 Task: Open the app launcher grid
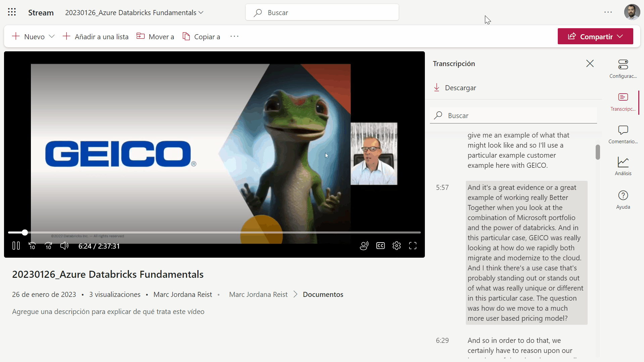12,12
